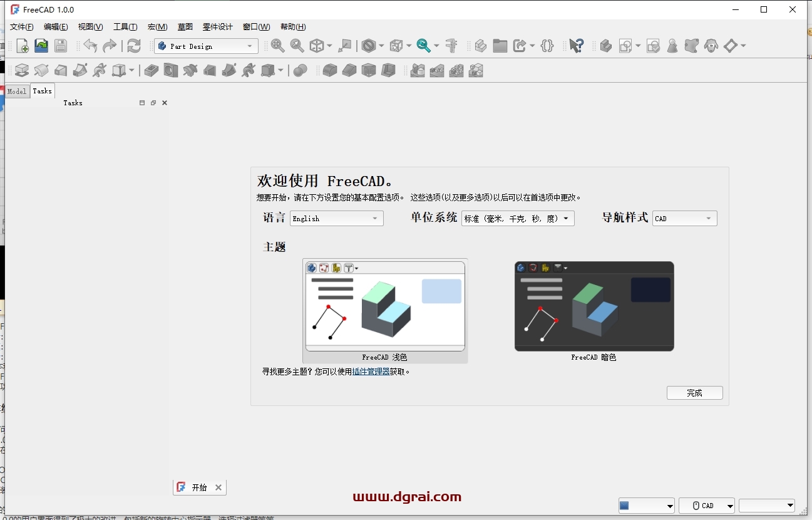Click the Create body icon
Viewport: 812px width, 520px height.
(x=606, y=46)
